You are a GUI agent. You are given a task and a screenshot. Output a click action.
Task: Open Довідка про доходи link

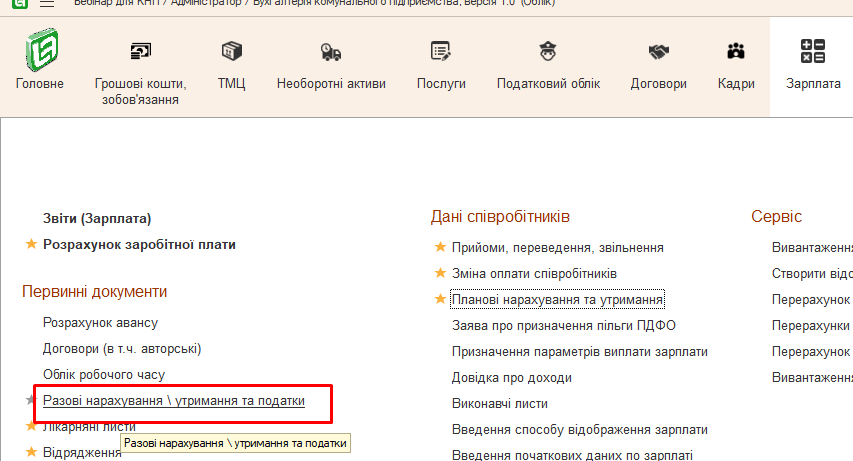511,378
